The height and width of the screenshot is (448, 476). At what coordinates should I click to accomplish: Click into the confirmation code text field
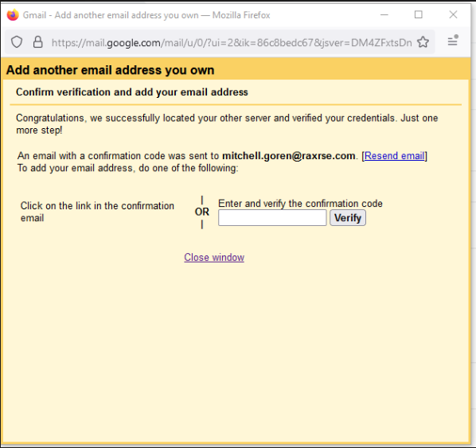tap(272, 217)
